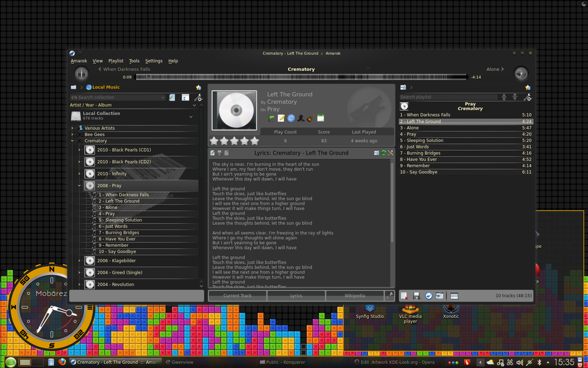Open the playlist search wrench options
The image size is (588, 368).
(527, 97)
